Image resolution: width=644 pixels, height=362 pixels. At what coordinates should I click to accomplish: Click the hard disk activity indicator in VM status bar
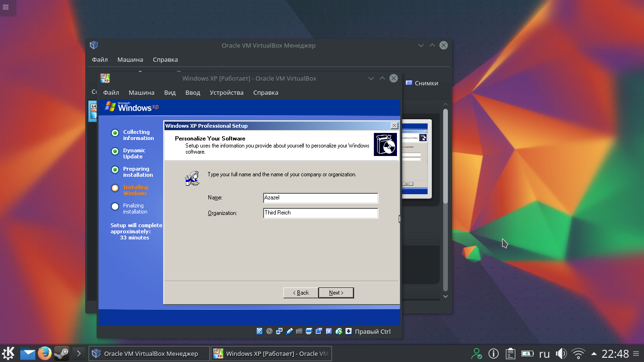259,331
